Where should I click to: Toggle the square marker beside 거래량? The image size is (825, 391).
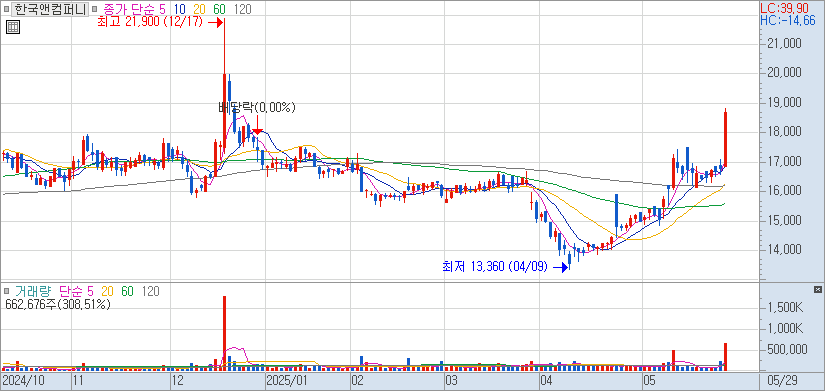[x=6, y=291]
